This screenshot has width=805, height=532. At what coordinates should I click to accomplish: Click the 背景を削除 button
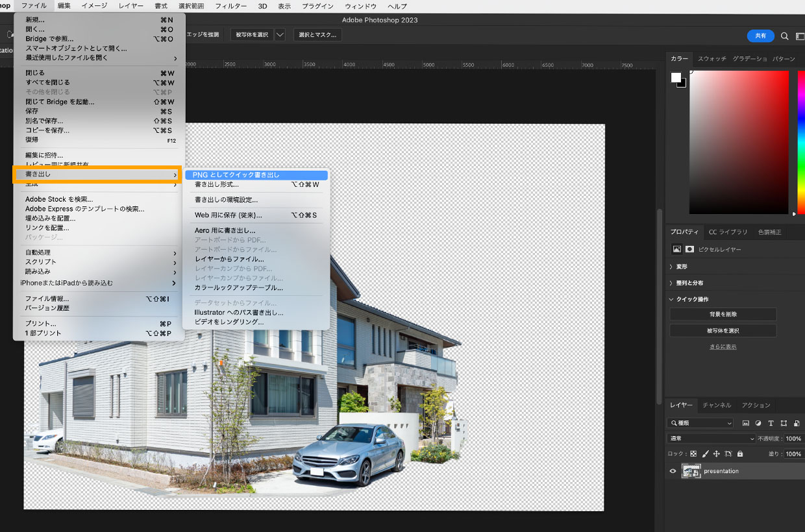(723, 314)
